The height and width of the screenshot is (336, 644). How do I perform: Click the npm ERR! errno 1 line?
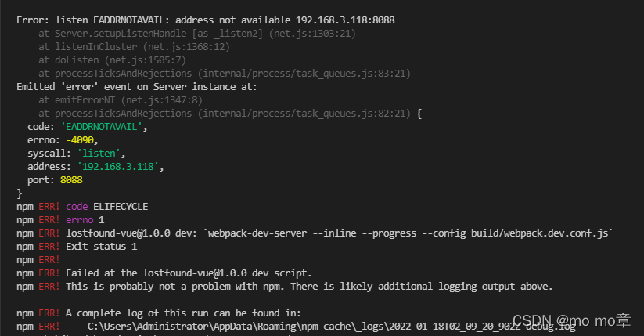tap(60, 219)
